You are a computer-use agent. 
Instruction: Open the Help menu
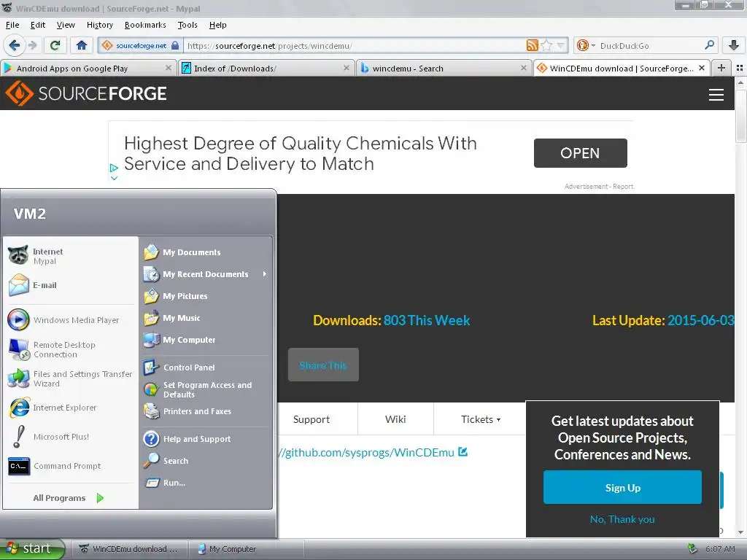click(x=217, y=25)
